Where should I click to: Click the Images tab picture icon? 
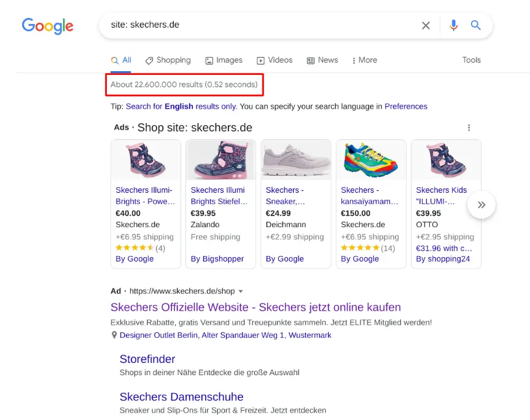pyautogui.click(x=209, y=60)
